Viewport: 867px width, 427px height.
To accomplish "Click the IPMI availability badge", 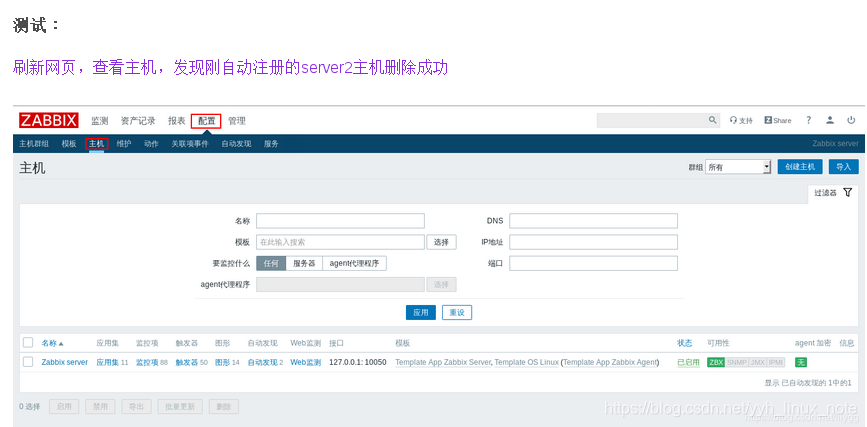I will tap(776, 362).
